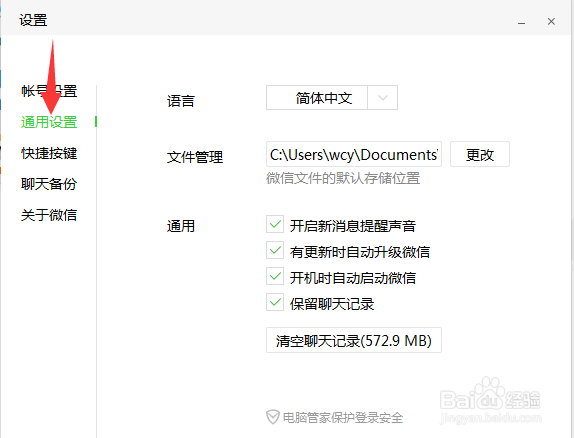The height and width of the screenshot is (438, 574).
Task: Click the 设置 window title
Action: pyautogui.click(x=33, y=20)
